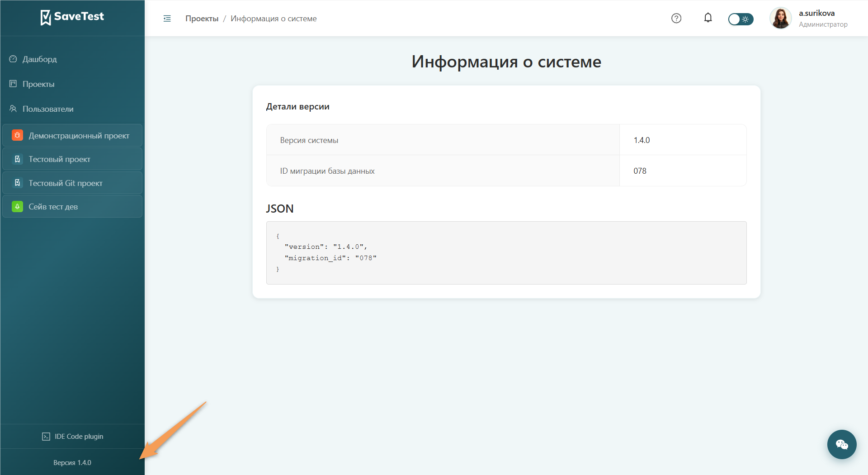Image resolution: width=868 pixels, height=475 pixels.
Task: Click the Пользователи people icon
Action: pos(13,109)
